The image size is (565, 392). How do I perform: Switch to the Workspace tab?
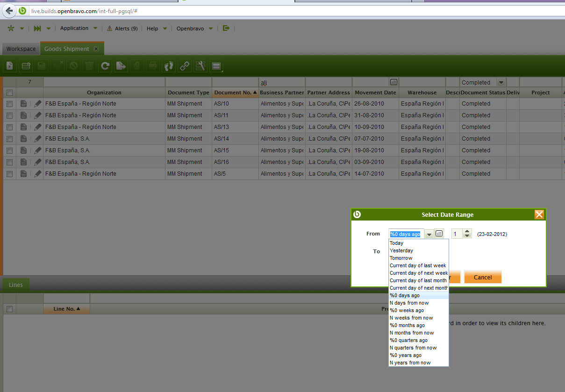(21, 49)
